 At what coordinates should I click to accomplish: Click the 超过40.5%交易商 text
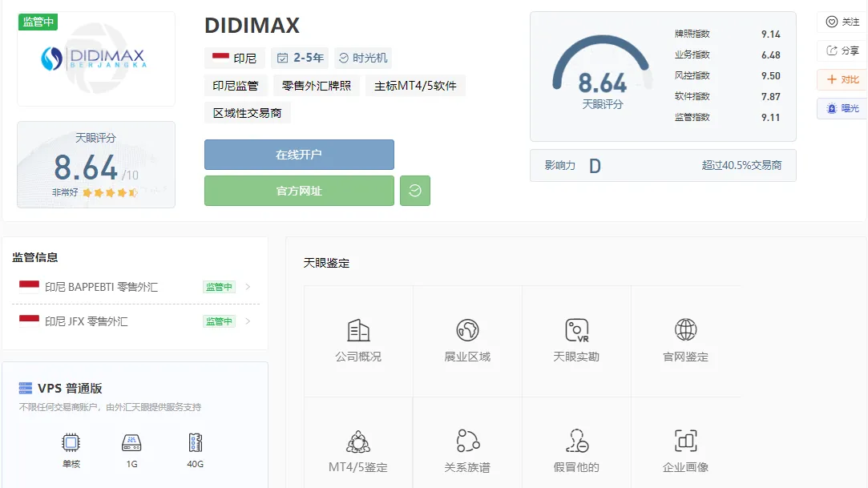tap(741, 165)
